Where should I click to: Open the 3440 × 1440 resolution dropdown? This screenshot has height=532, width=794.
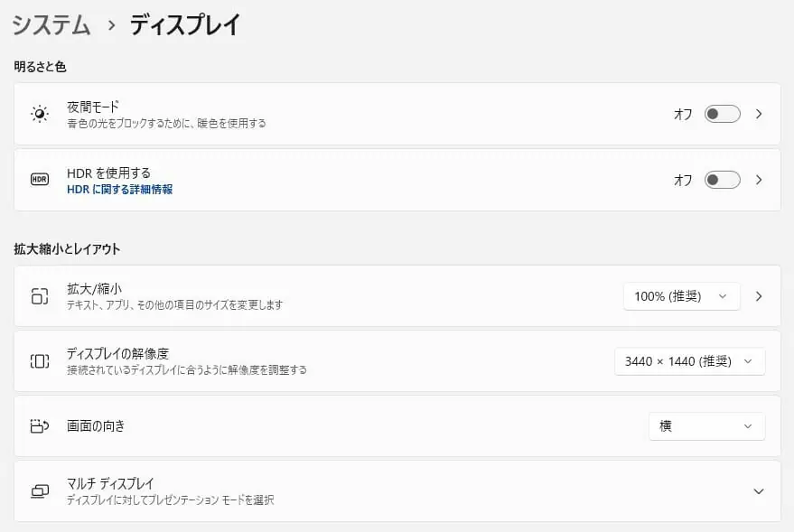689,361
